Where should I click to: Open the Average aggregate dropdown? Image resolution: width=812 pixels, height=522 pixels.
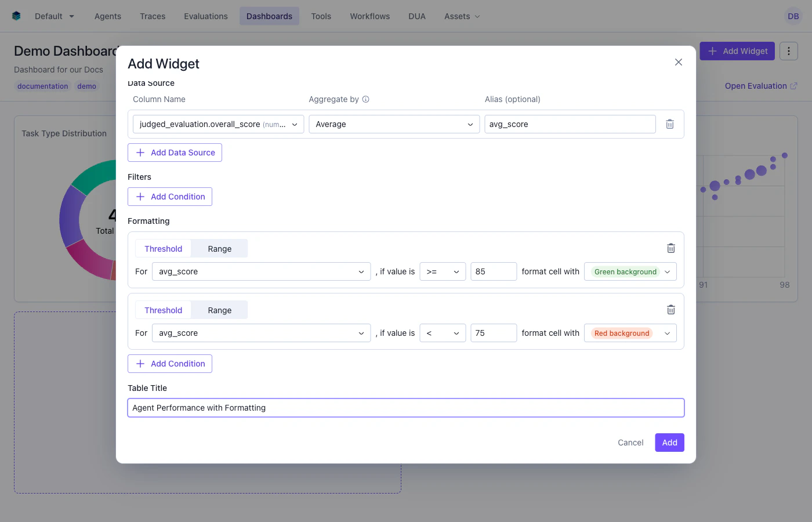(x=394, y=124)
